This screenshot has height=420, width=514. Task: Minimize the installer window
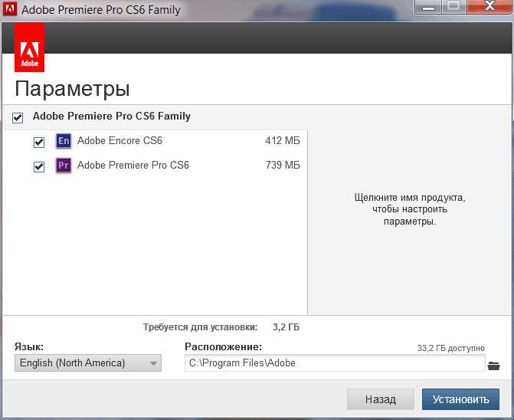tap(428, 7)
